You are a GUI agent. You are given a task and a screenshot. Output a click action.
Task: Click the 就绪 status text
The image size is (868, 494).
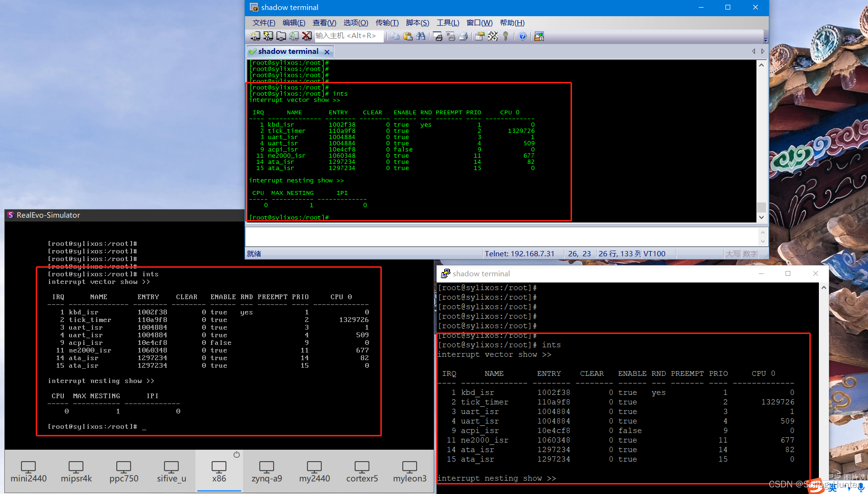254,254
